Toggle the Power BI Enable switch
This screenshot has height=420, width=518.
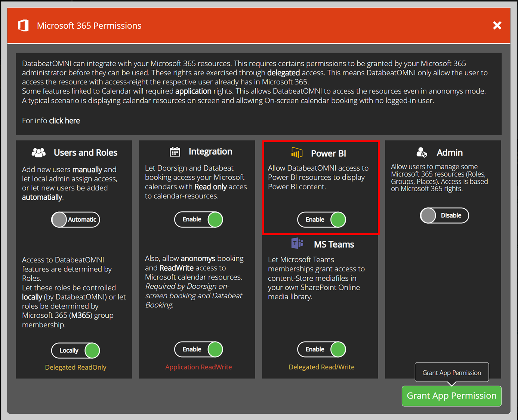tap(321, 220)
